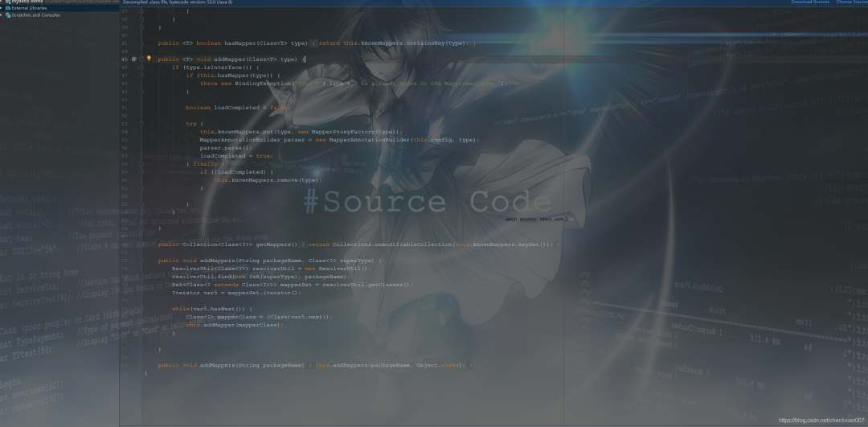Expand the folded addMappers packageName method on line 85

141,366
